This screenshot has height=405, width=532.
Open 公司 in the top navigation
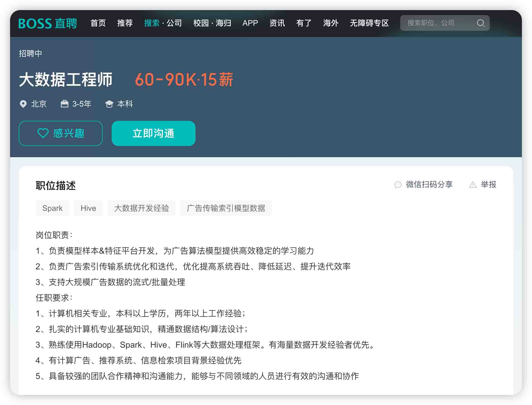click(174, 23)
